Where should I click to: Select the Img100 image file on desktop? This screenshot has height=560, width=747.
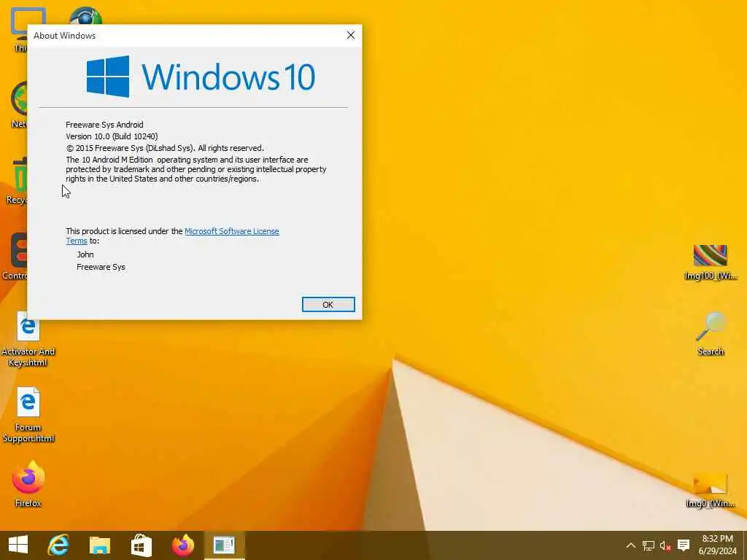point(711,262)
